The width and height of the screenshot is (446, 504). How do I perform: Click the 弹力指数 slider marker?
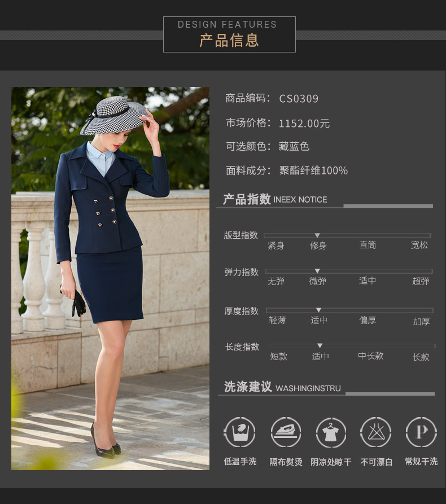[317, 271]
